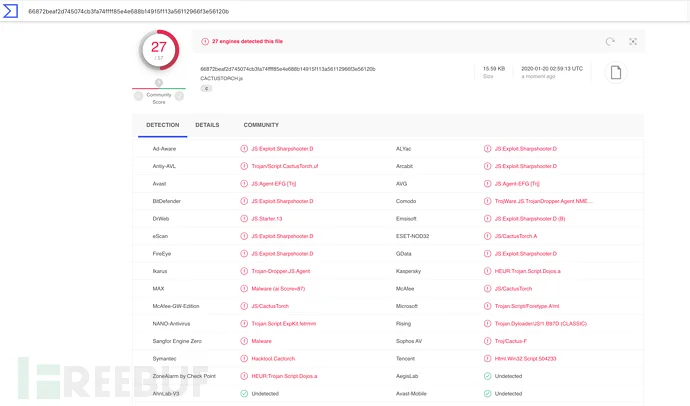Click green check icon in AhnLab-V3 row
690x406 pixels.
pos(244,394)
